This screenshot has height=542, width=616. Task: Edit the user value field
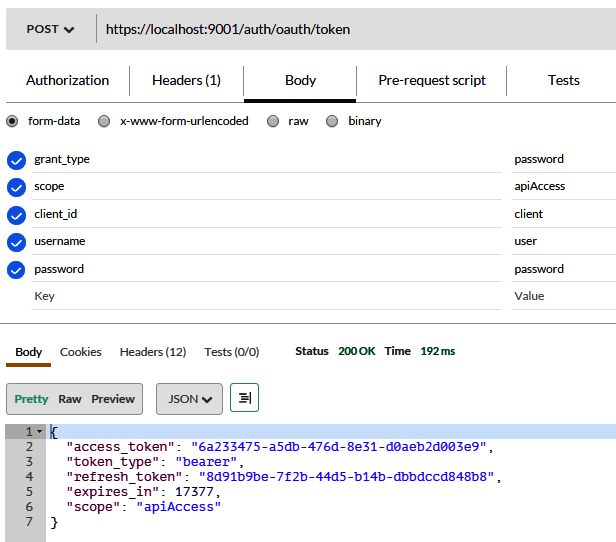tap(564, 241)
